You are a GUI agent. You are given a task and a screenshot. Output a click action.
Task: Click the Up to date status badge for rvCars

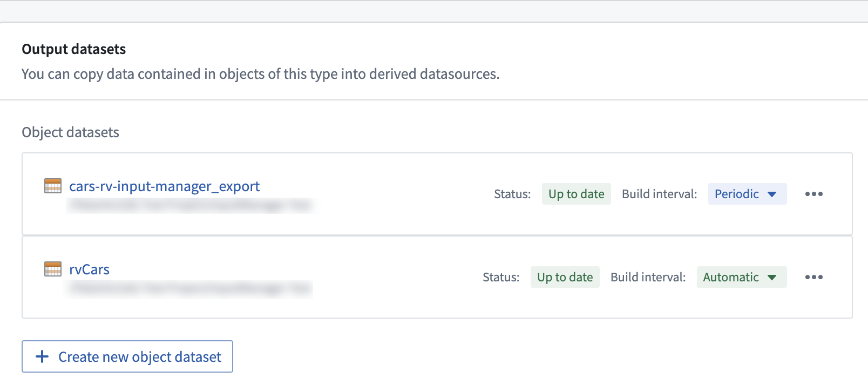(x=565, y=277)
